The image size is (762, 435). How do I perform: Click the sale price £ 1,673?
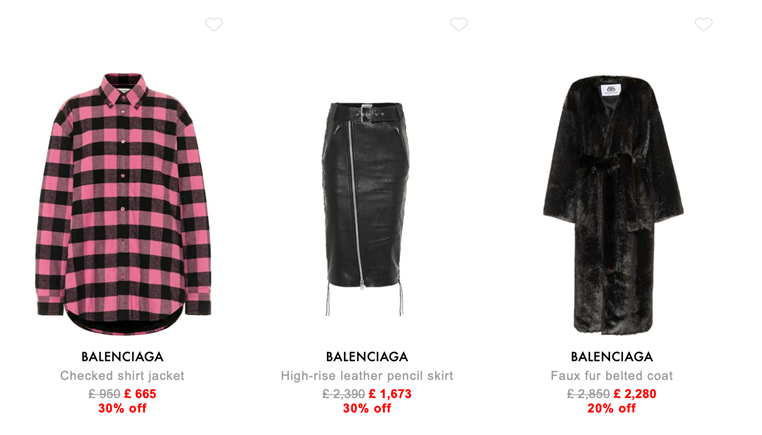click(390, 394)
